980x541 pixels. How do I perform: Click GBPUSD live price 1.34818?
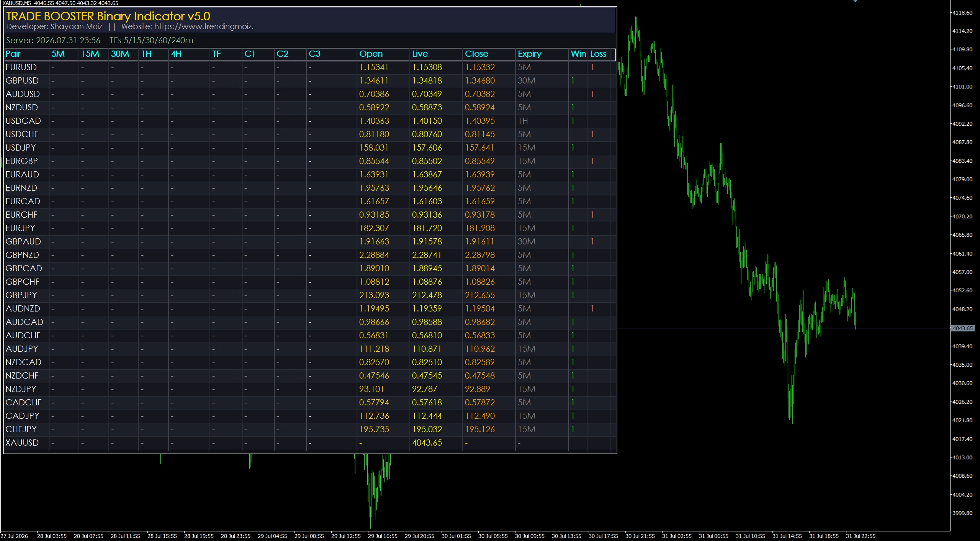click(427, 80)
